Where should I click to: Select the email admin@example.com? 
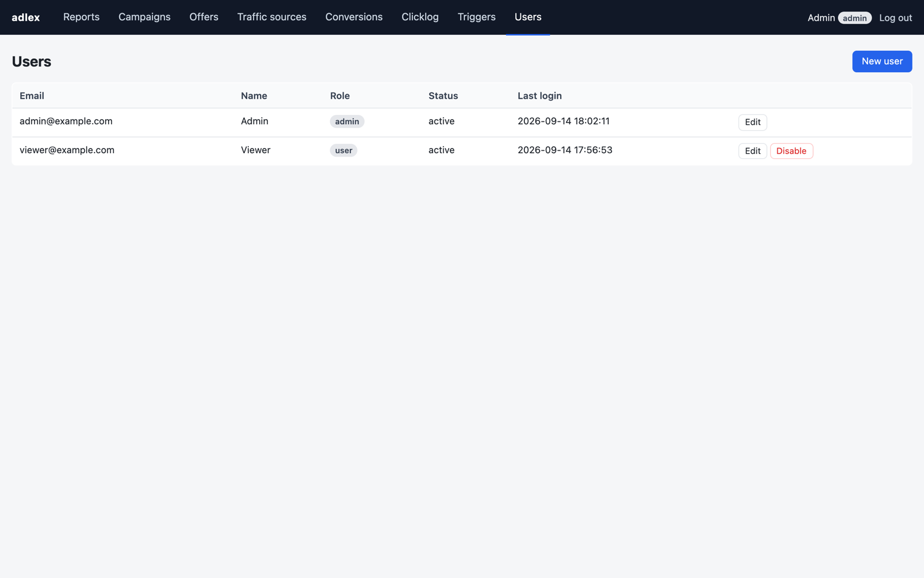point(66,121)
